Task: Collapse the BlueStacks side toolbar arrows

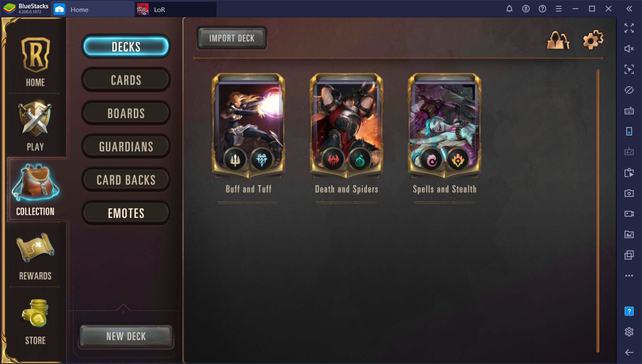Action: point(629,9)
